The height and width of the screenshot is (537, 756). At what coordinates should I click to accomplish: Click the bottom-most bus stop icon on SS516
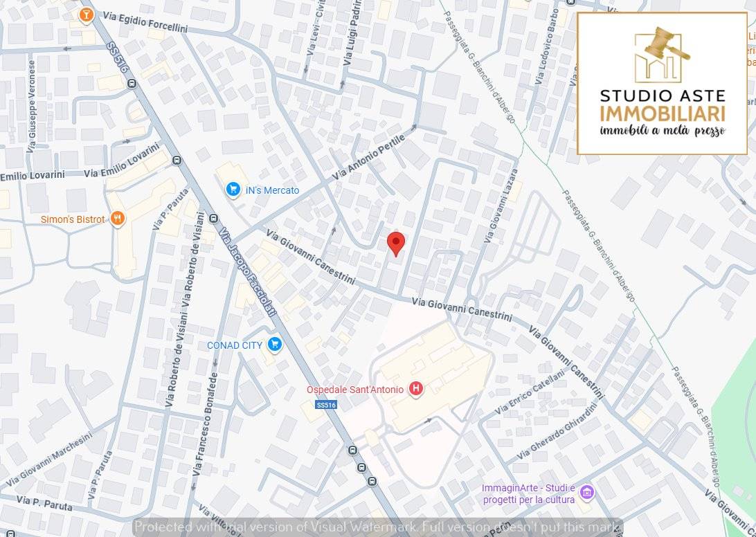(372, 481)
